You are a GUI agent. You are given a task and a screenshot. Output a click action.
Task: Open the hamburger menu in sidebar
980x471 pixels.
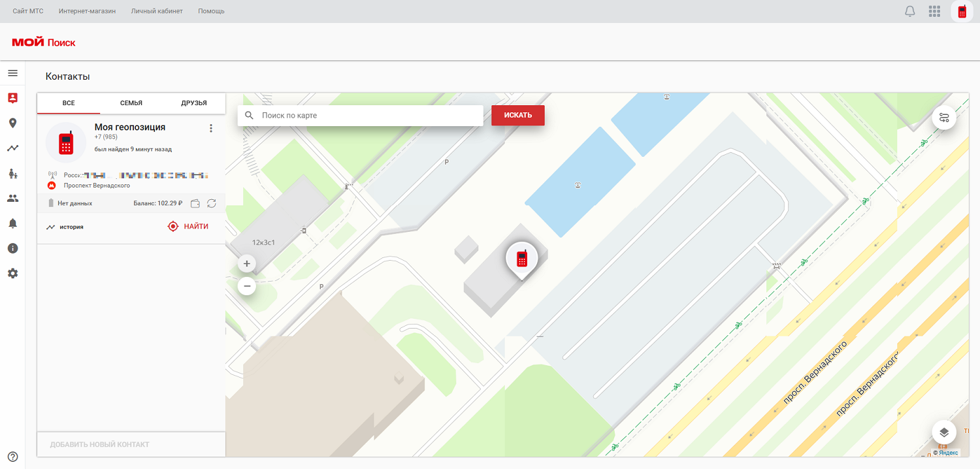point(12,73)
